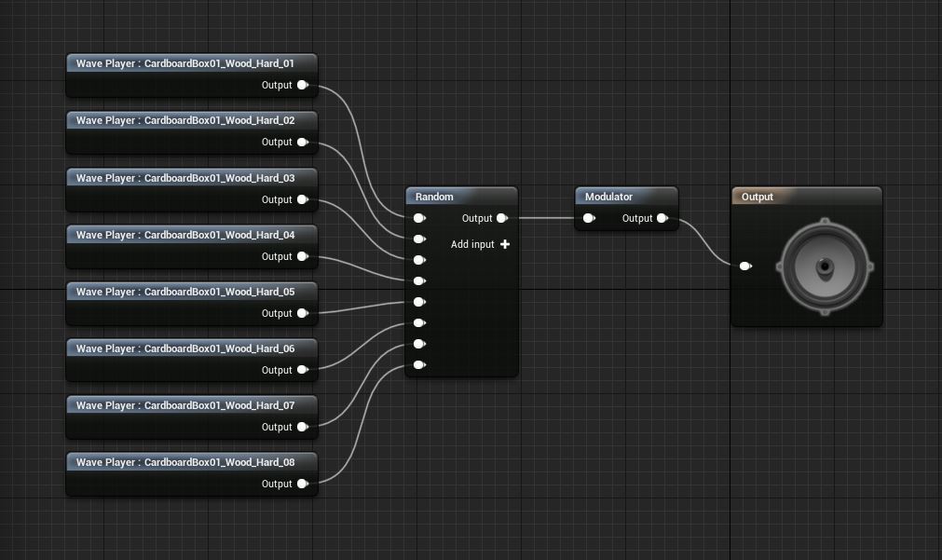The height and width of the screenshot is (560, 942).
Task: Click the input pin on the Output node
Action: pos(744,266)
